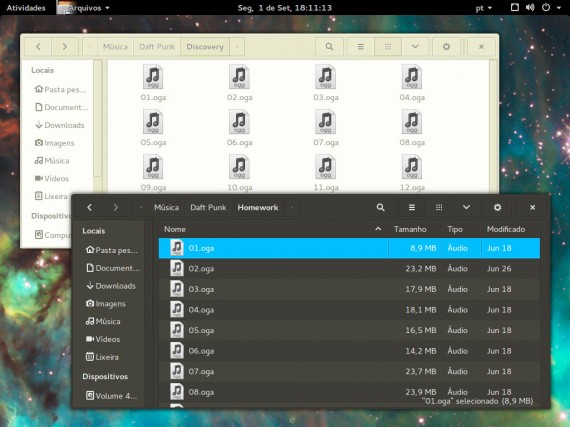Click Homework breadcrumb button
Screen dimensions: 570x427
pos(258,208)
